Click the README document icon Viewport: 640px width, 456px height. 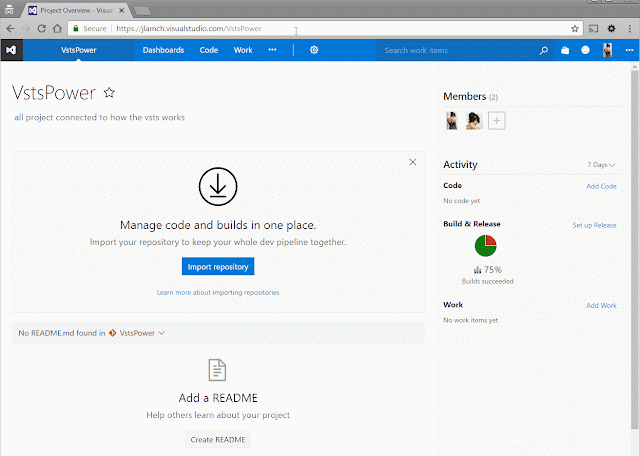point(217,370)
